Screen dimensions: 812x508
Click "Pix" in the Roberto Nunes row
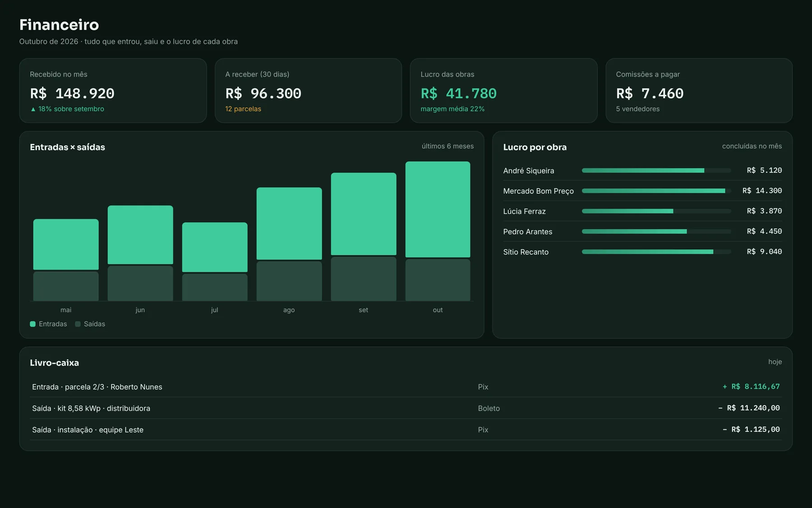[x=483, y=387]
